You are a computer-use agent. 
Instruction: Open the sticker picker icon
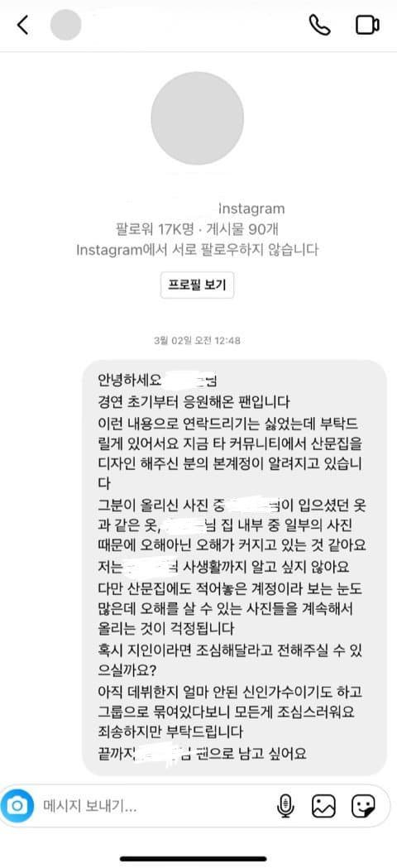[363, 805]
